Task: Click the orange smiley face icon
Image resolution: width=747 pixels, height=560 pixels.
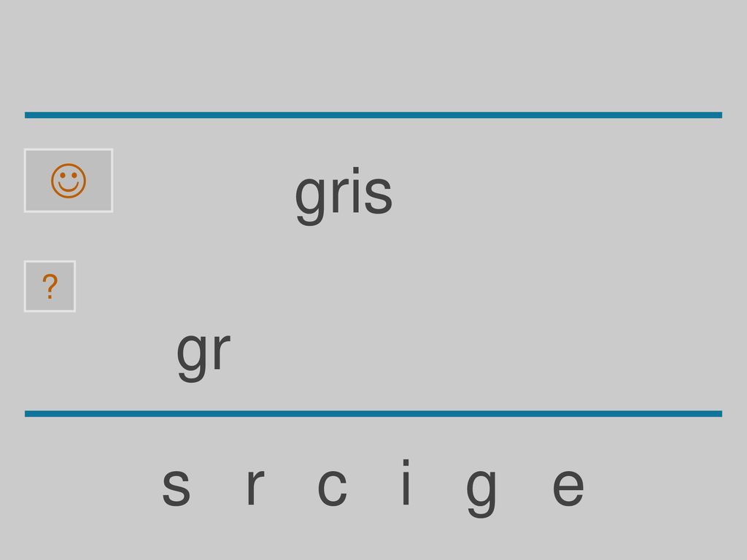Action: point(69,181)
